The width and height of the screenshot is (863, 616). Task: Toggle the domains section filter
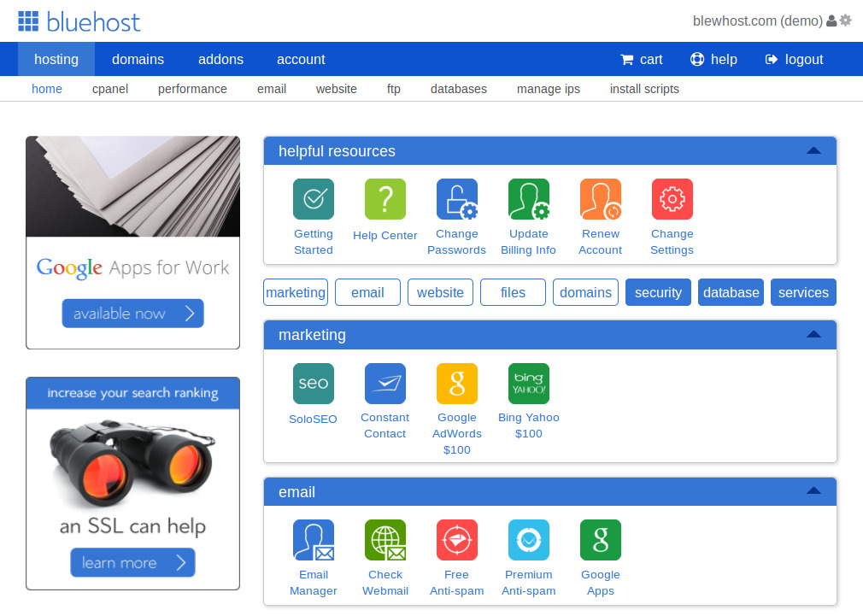(585, 292)
